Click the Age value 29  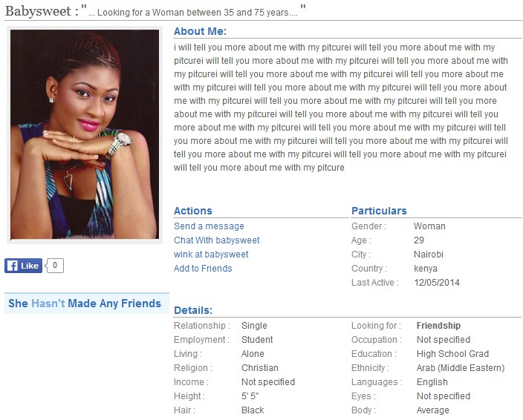(419, 240)
